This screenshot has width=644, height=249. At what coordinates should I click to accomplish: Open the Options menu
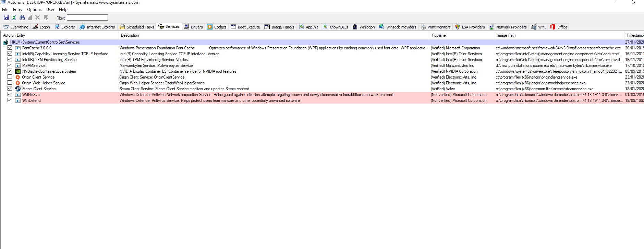click(34, 10)
